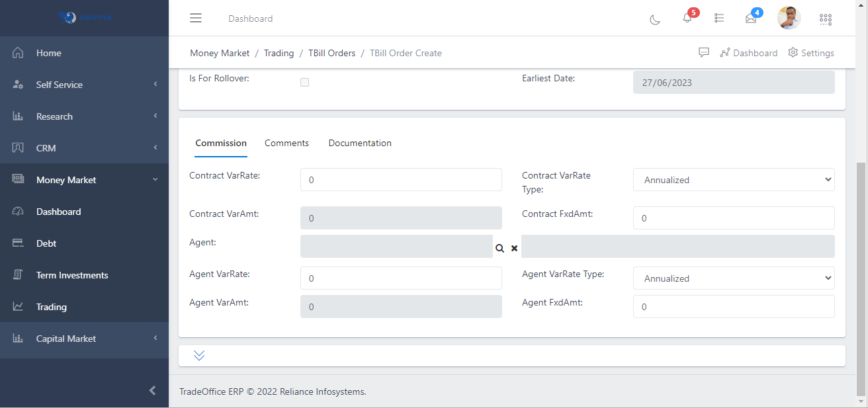
Task: Open the apps grid icon
Action: pyautogui.click(x=826, y=19)
